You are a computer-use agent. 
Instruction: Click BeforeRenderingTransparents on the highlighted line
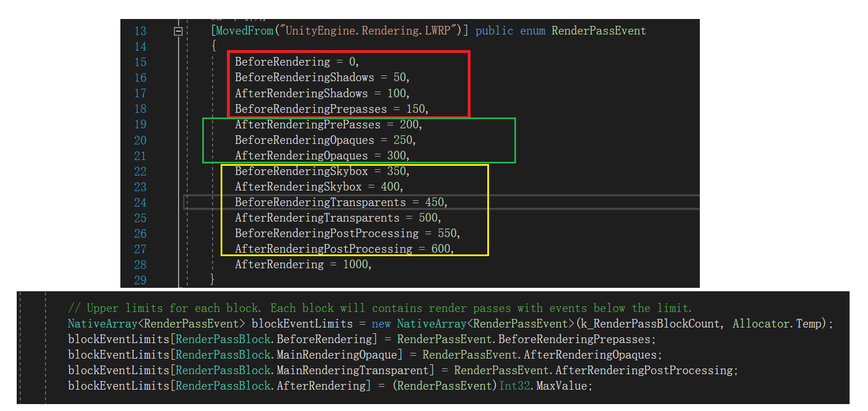(320, 203)
